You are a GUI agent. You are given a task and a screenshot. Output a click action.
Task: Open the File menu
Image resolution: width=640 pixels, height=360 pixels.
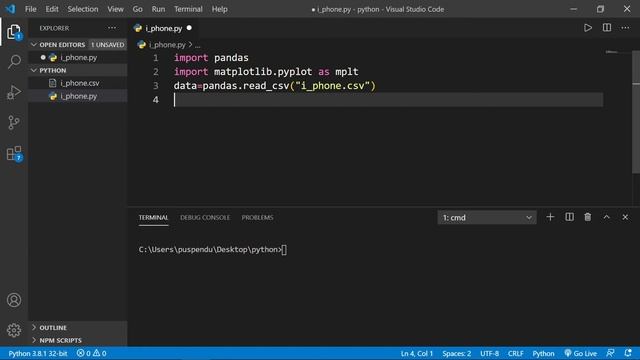point(31,9)
